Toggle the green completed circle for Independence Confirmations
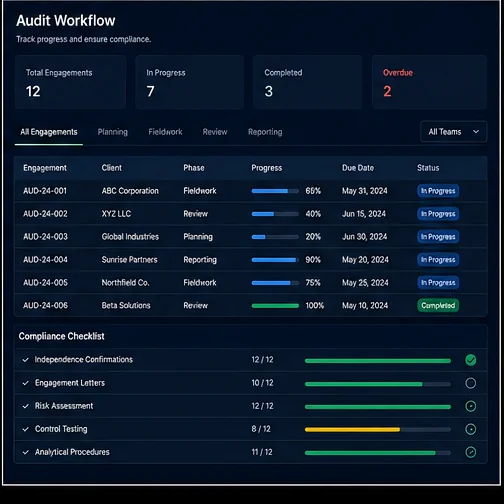 point(470,360)
